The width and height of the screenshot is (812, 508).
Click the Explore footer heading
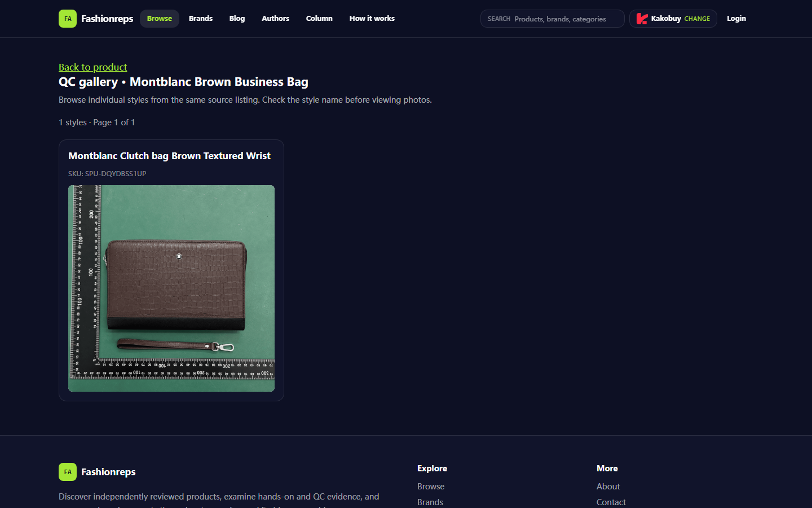coord(432,468)
